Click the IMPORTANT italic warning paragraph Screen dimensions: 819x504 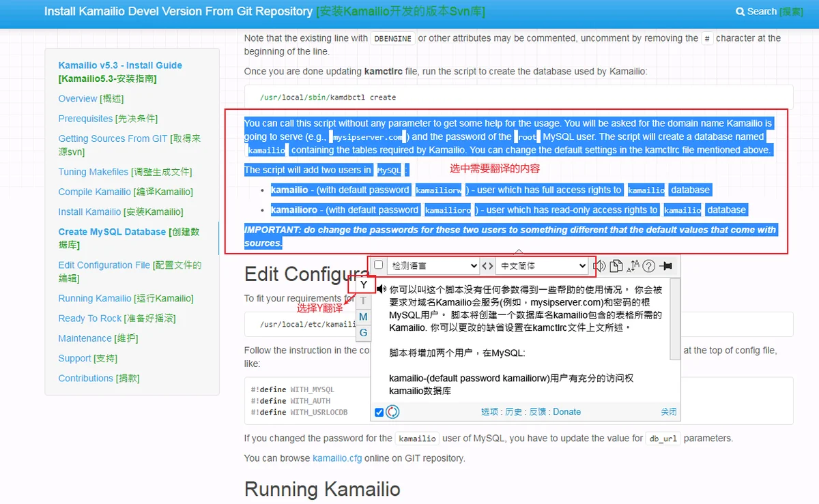(511, 237)
